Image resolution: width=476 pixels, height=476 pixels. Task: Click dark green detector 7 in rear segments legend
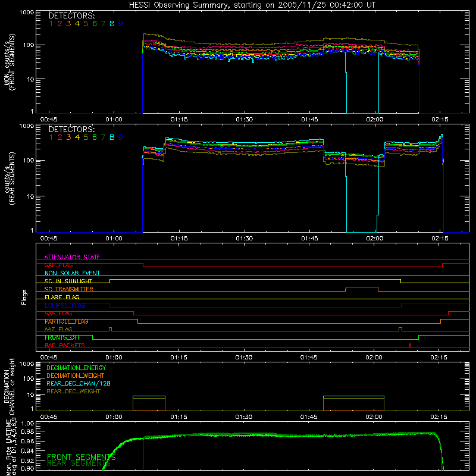click(103, 137)
